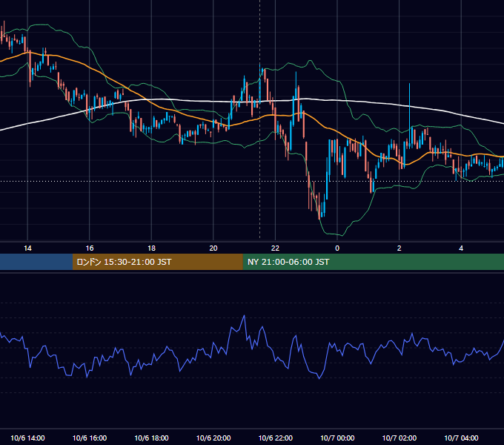The height and width of the screenshot is (445, 504).
Task: Click the 10/6 16:00 time label
Action: coord(90,438)
